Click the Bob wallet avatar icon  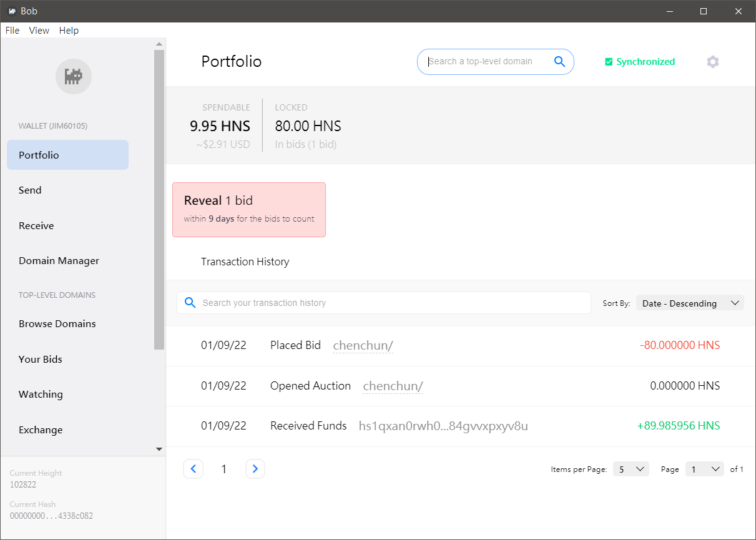click(74, 77)
